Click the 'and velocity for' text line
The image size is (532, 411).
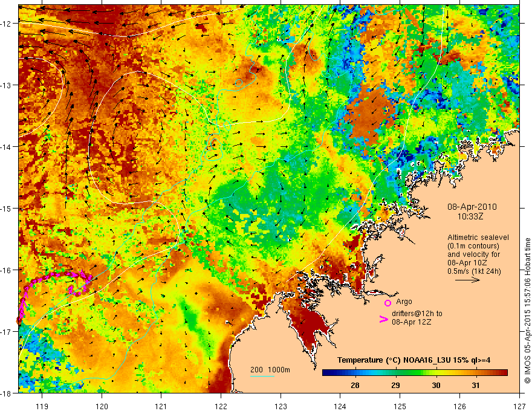[473, 254]
